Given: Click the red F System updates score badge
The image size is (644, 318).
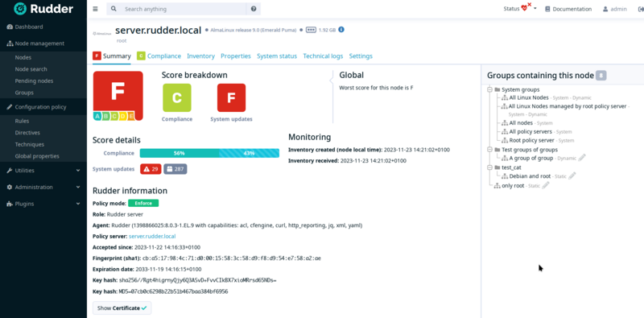Looking at the screenshot, I should coord(231,97).
